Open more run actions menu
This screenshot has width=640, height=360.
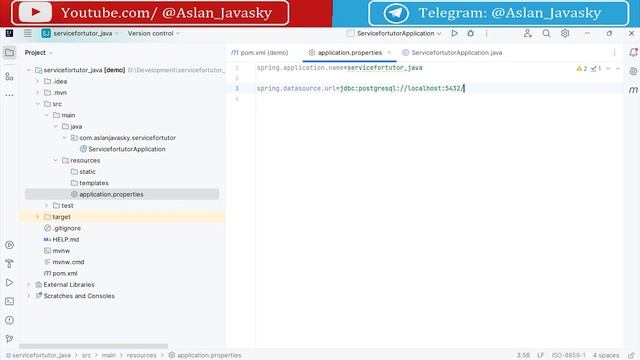pyautogui.click(x=486, y=33)
